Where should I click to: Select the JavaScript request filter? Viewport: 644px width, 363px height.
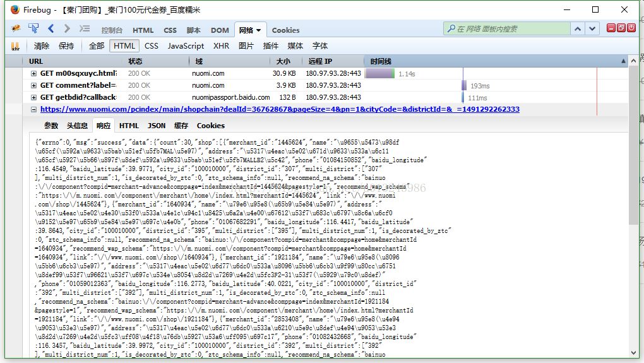[x=186, y=46]
